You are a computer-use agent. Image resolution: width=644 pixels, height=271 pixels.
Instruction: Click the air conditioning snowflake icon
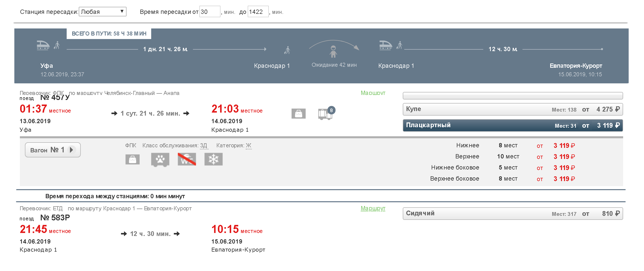point(213,159)
